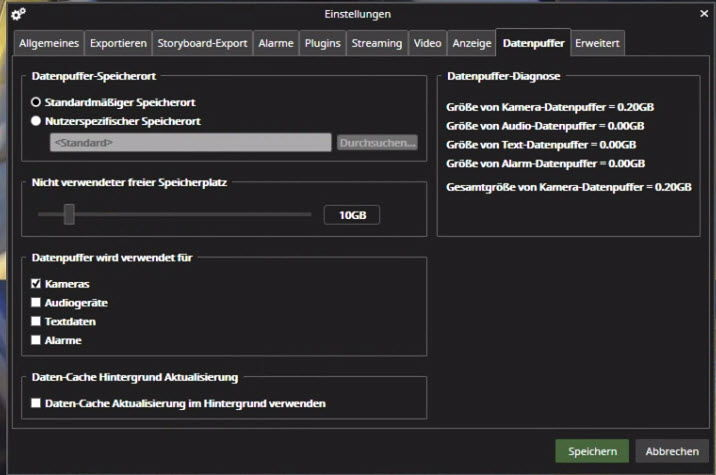This screenshot has height=475, width=716.
Task: Switch to the Streaming tab
Action: [x=377, y=43]
